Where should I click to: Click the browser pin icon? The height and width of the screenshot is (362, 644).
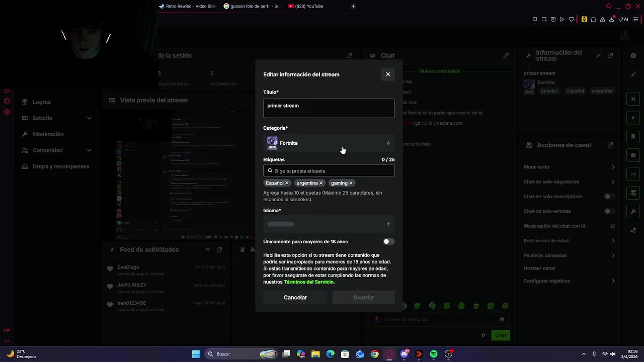(x=535, y=20)
